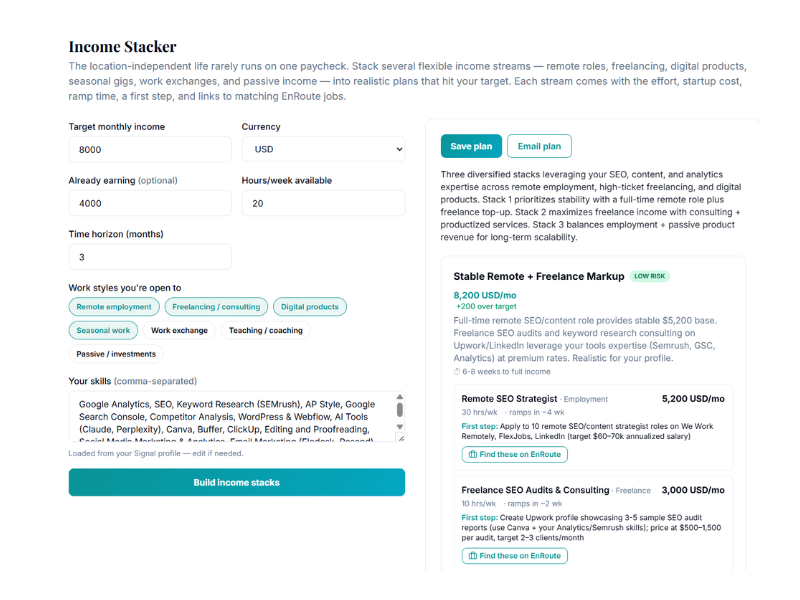
Task: Find Remote SEO Strategist jobs on EnRoute
Action: (x=515, y=454)
